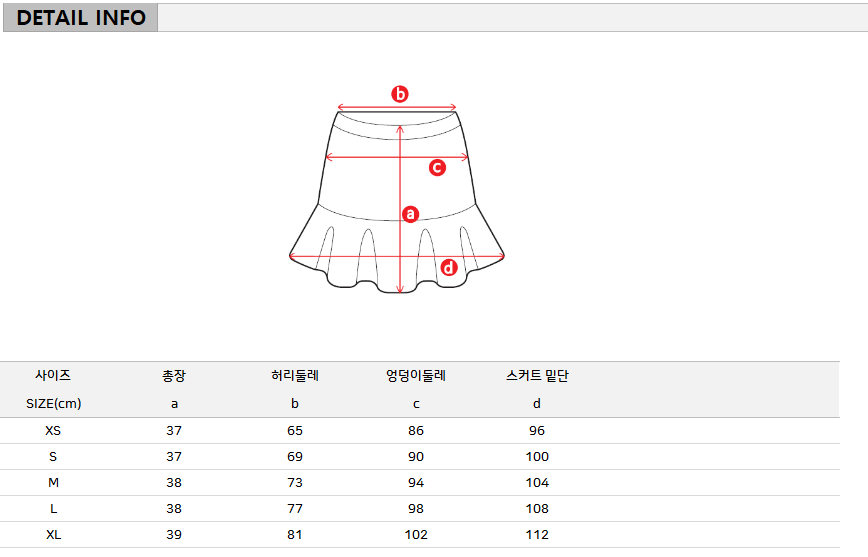Select the L size row
The height and width of the screenshot is (557, 868).
click(x=53, y=509)
